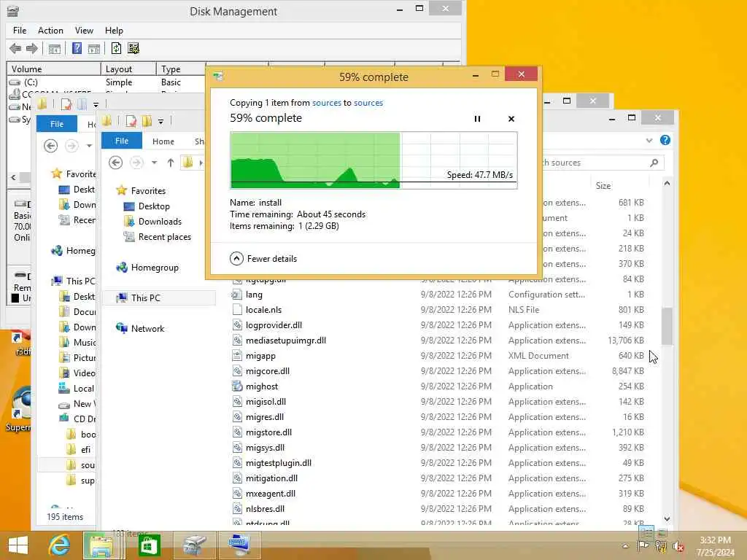Expand the ribbon with chevron arrow

(x=649, y=141)
